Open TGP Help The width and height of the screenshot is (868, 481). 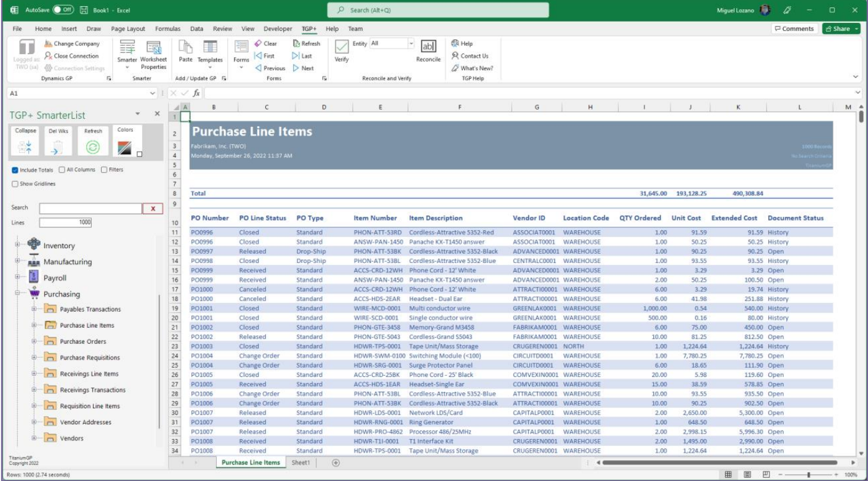(462, 44)
